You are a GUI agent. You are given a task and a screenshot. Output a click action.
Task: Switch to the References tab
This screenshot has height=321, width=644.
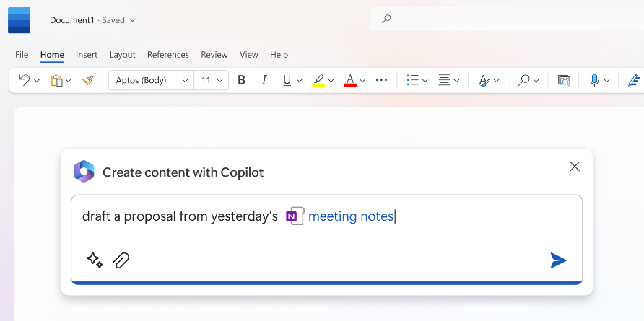(x=168, y=55)
